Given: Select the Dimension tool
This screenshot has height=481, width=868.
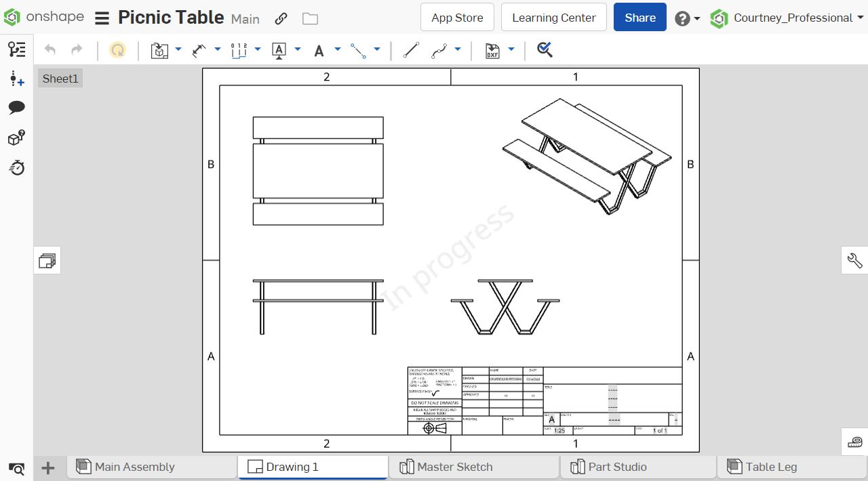Looking at the screenshot, I should point(200,50).
